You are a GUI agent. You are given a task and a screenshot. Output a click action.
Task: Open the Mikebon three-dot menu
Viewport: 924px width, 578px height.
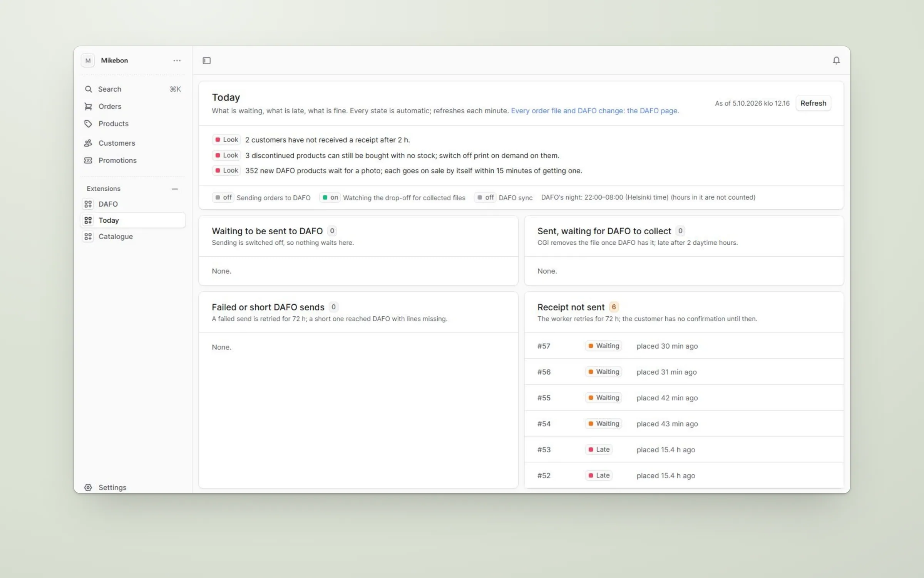177,60
